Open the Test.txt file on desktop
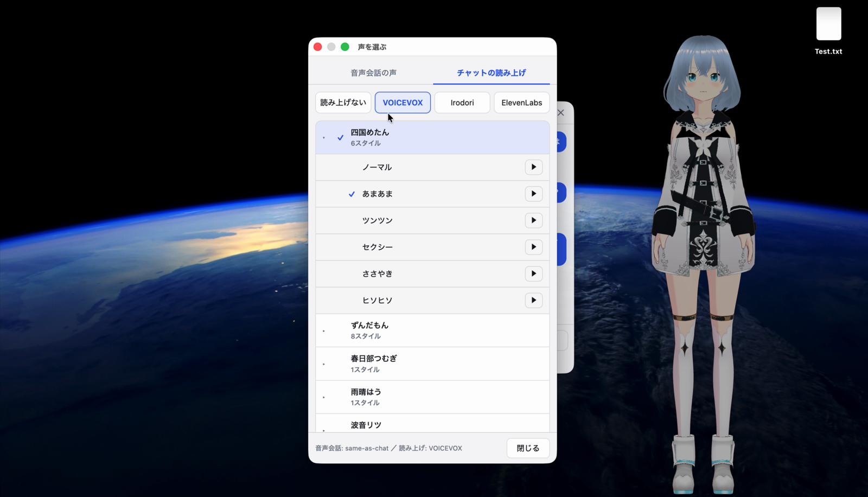This screenshot has width=868, height=497. pyautogui.click(x=828, y=31)
